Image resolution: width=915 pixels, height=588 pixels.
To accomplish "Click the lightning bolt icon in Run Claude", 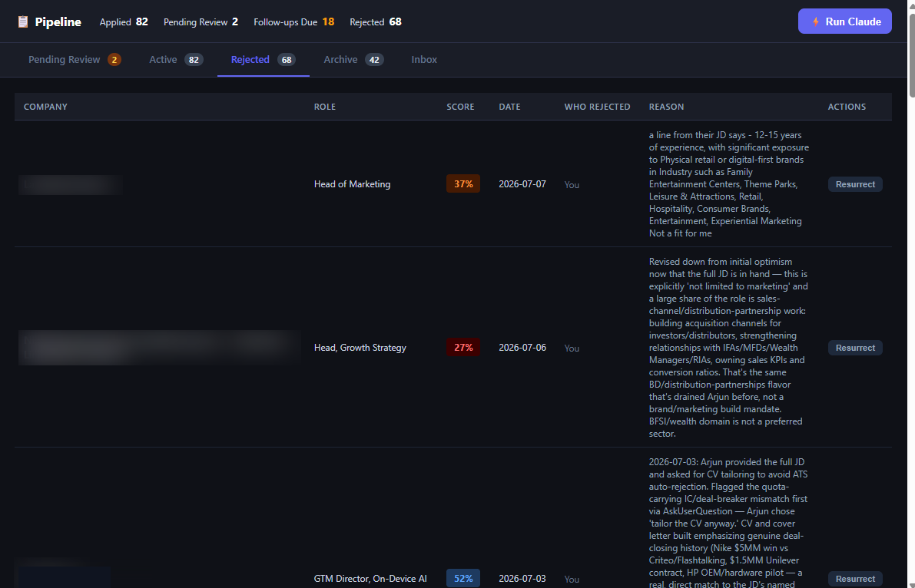I will (816, 21).
